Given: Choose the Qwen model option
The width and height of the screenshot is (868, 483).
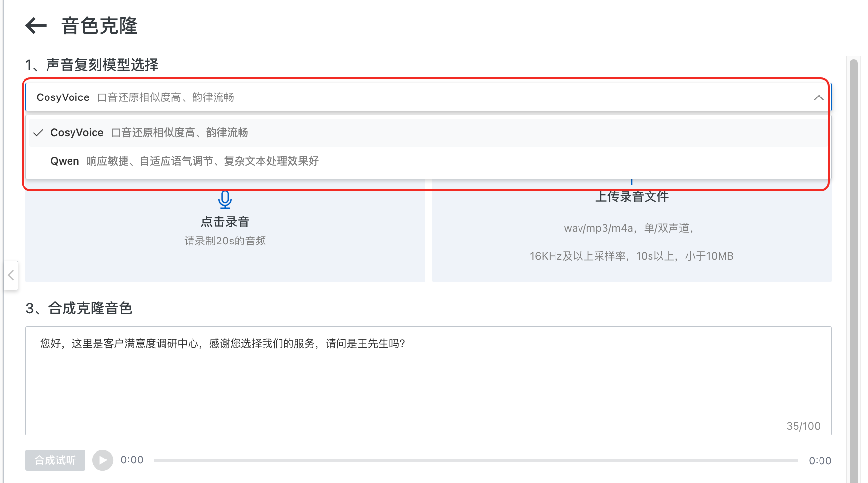Looking at the screenshot, I should [x=428, y=161].
